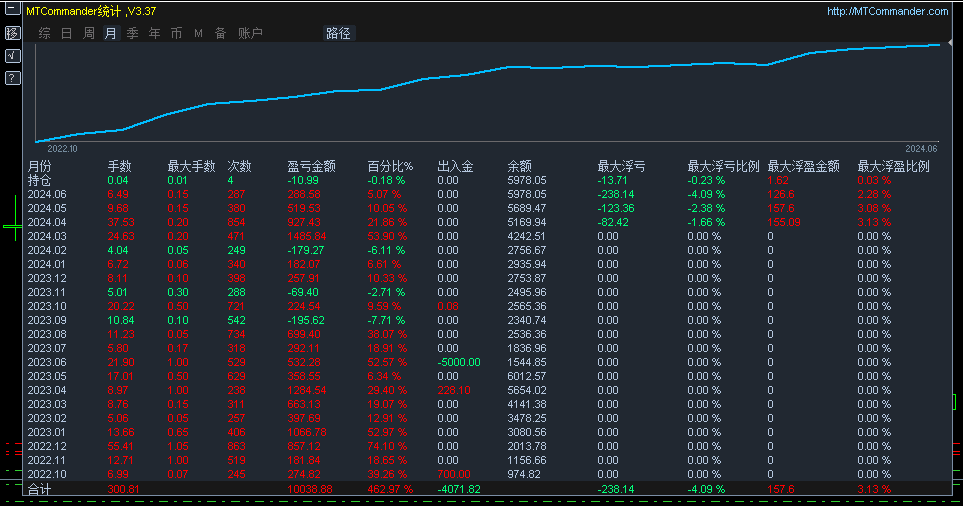Viewport: 963px width, 506px height.
Task: Click the -5000.00 withdrawal value
Action: tap(459, 362)
